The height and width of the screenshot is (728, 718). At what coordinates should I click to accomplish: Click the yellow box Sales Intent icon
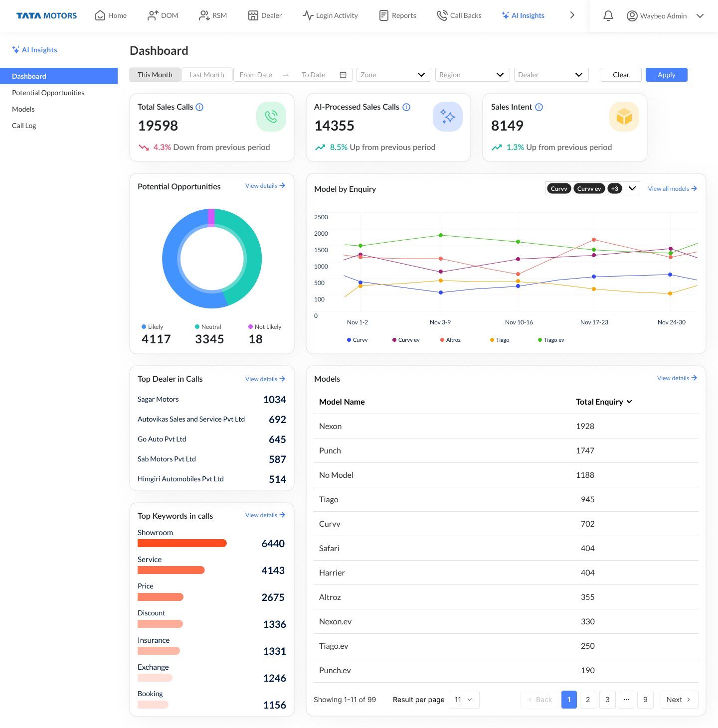[624, 117]
